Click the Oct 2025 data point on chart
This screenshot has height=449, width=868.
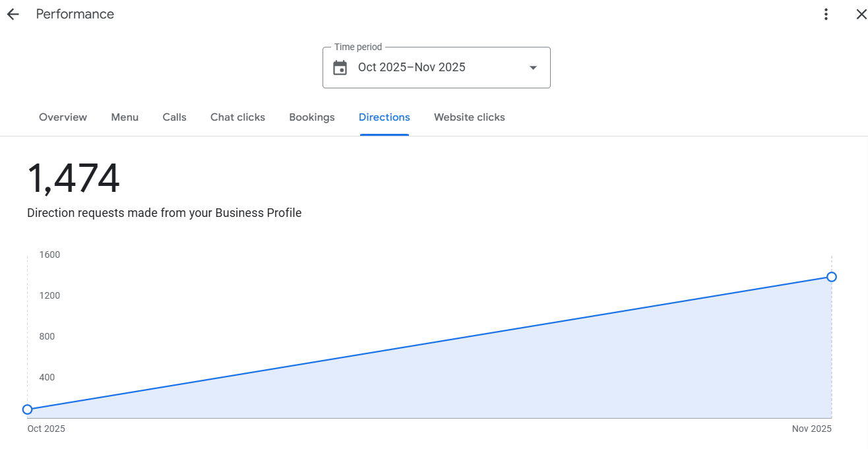[x=27, y=409]
